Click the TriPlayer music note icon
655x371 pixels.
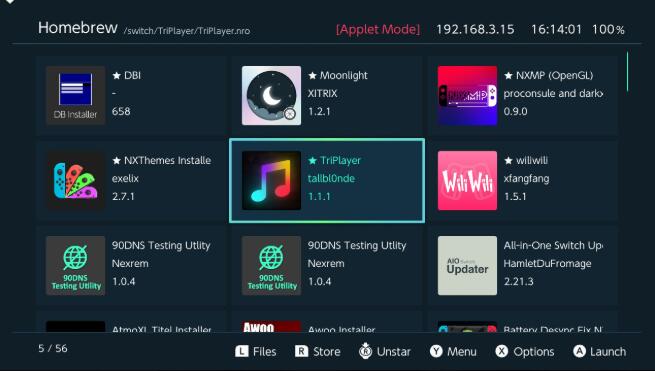point(271,180)
